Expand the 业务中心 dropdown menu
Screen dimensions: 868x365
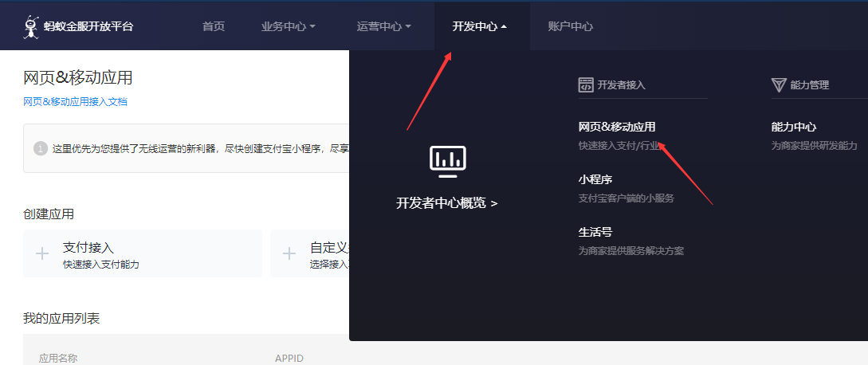coord(289,26)
